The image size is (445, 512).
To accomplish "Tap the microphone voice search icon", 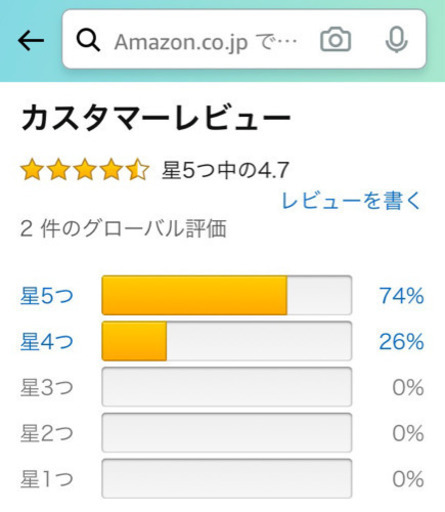I will pyautogui.click(x=396, y=40).
